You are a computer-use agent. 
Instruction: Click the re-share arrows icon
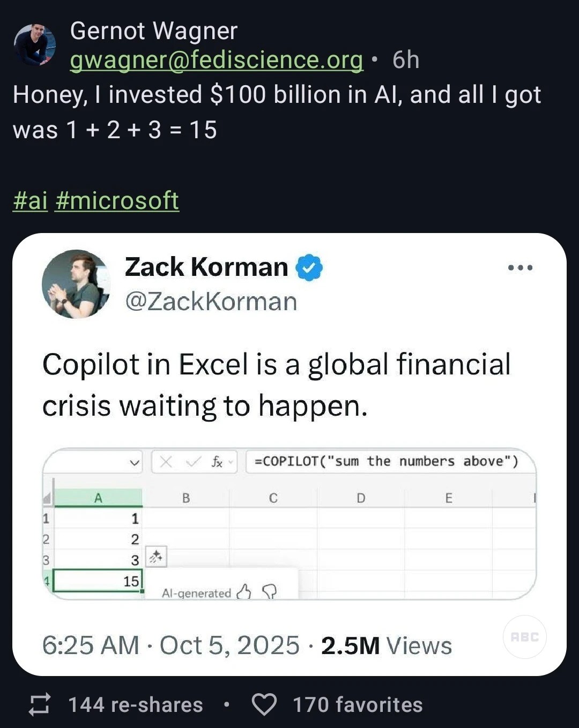pyautogui.click(x=40, y=704)
